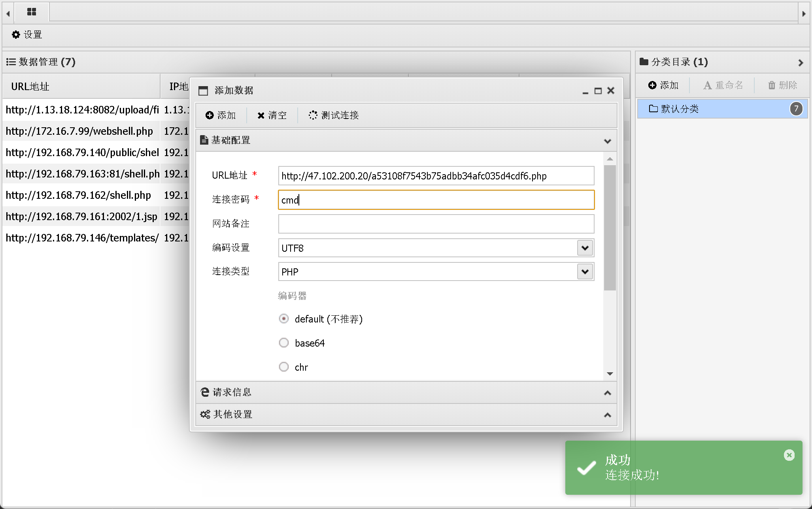Click dialog scrollbar up arrow
This screenshot has height=509, width=812.
[610, 159]
